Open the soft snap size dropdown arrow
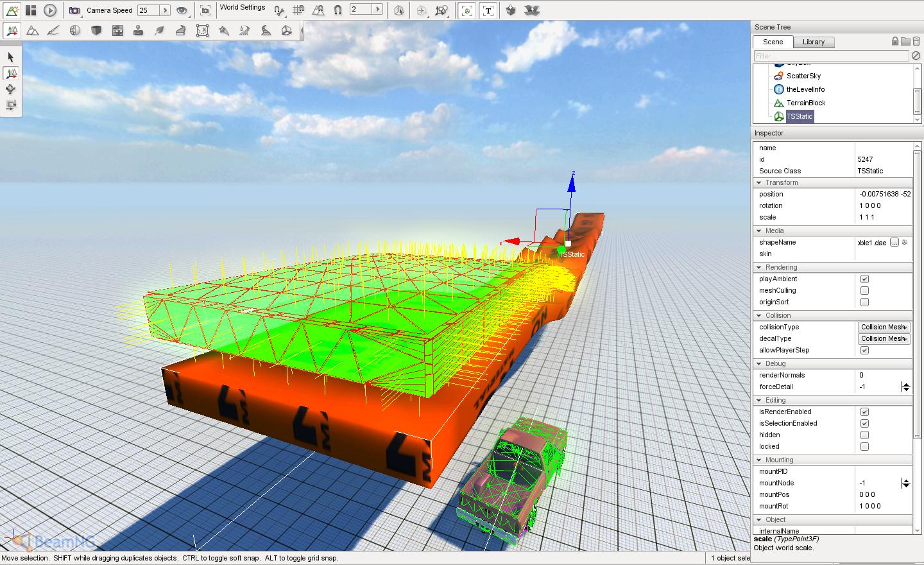 pyautogui.click(x=378, y=10)
